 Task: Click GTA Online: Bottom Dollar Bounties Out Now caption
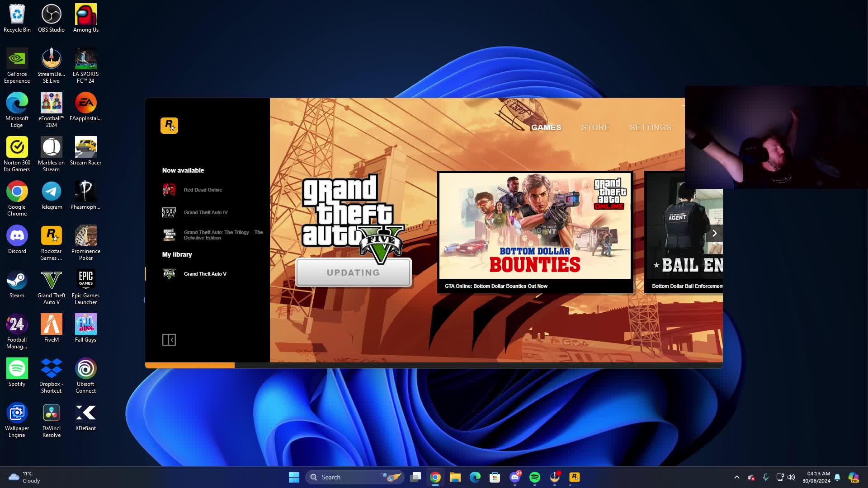click(x=496, y=286)
